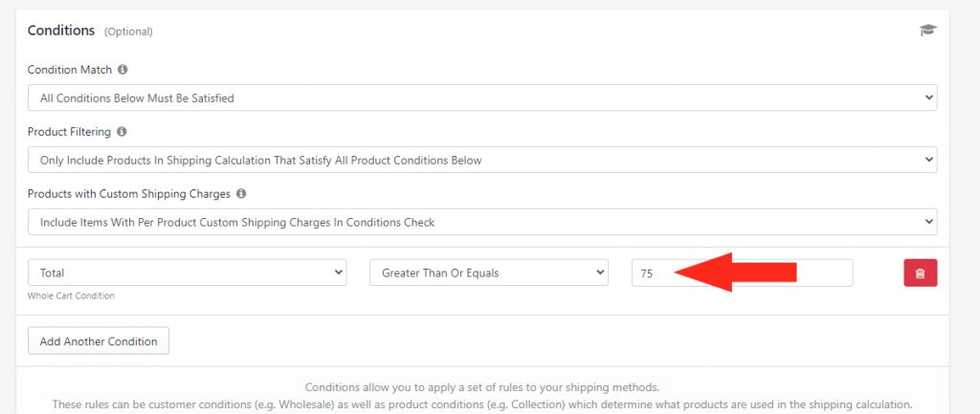Click the Whole Cart Condition caption

pyautogui.click(x=71, y=296)
